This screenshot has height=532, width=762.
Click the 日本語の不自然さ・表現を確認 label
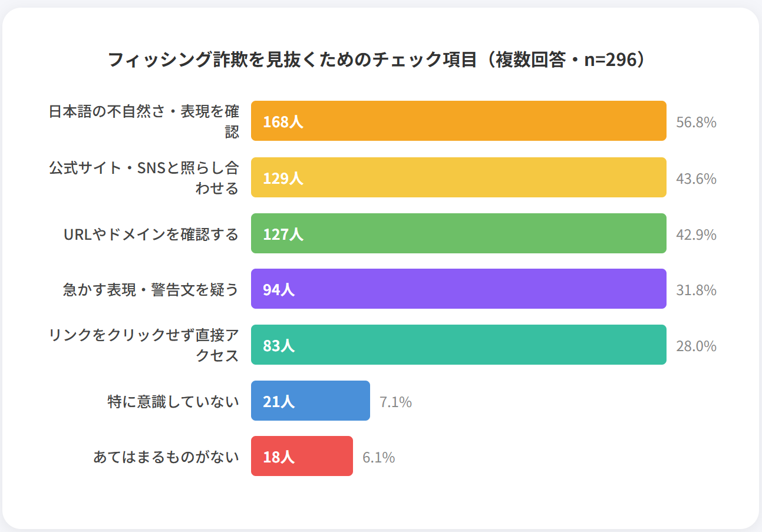pyautogui.click(x=144, y=121)
